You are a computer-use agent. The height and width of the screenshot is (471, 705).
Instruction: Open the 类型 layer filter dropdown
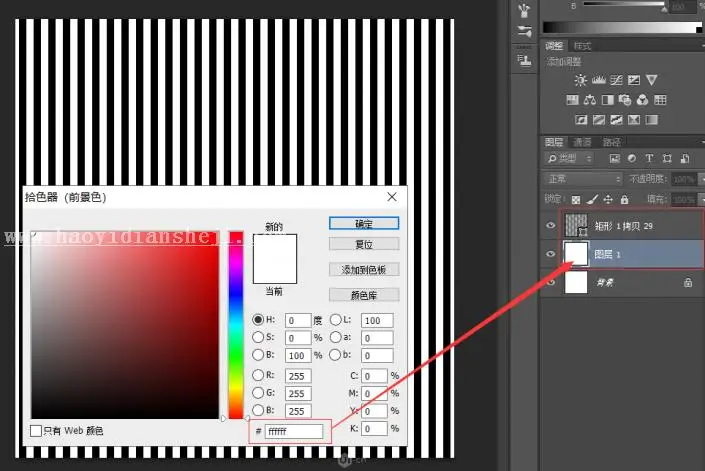point(570,158)
